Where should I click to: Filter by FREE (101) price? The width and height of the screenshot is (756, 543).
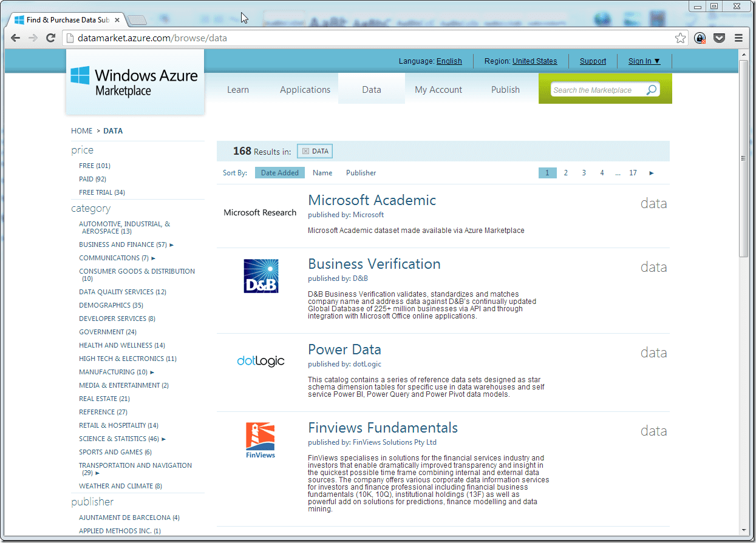[x=95, y=166]
